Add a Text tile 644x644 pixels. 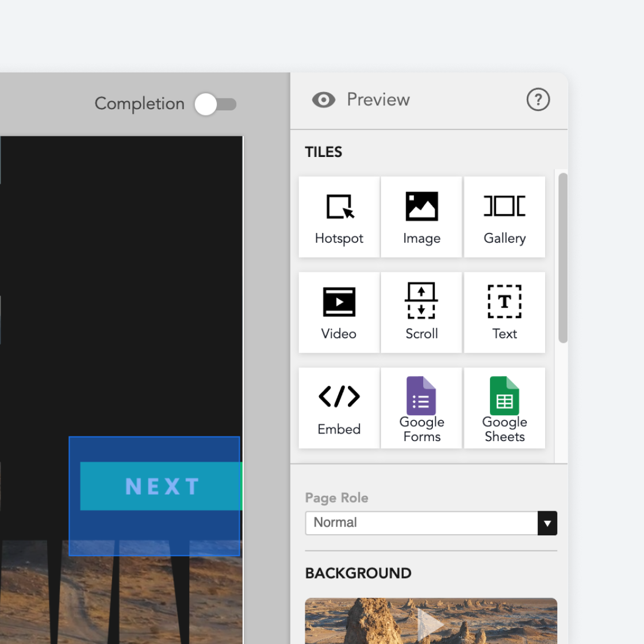tap(504, 312)
